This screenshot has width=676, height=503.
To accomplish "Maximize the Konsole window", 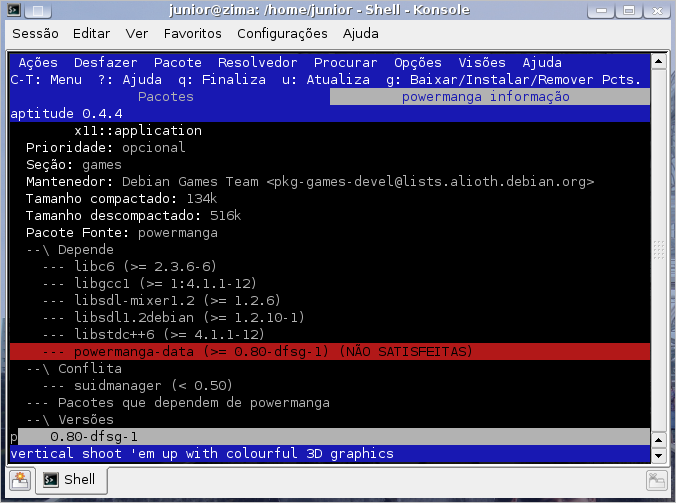I will [642, 10].
